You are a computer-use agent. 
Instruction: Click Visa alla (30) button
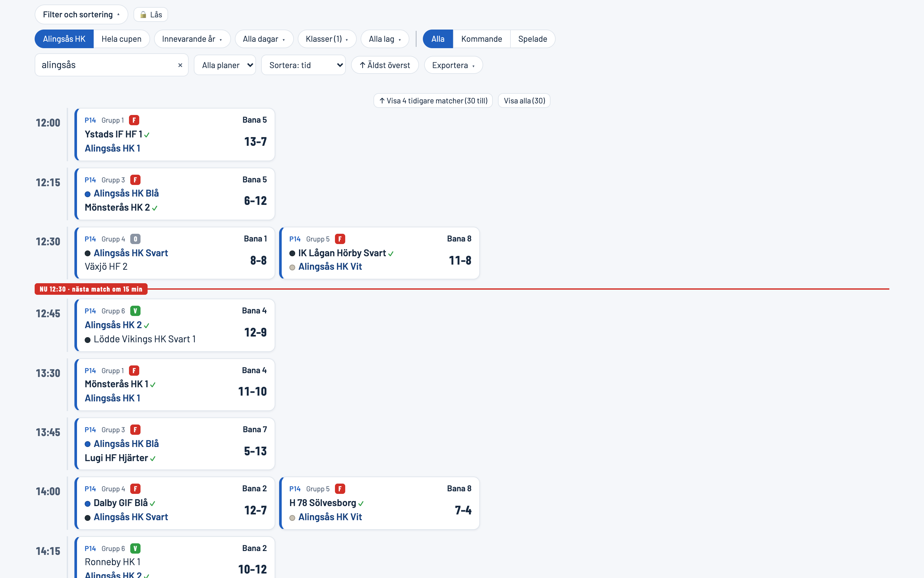coord(524,101)
